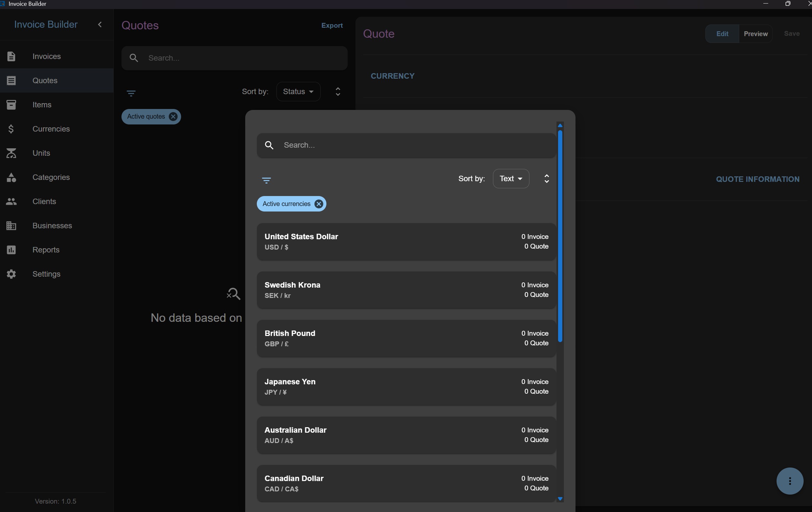Click the scrollbar down arrow in popup
The width and height of the screenshot is (812, 512).
coord(560,498)
